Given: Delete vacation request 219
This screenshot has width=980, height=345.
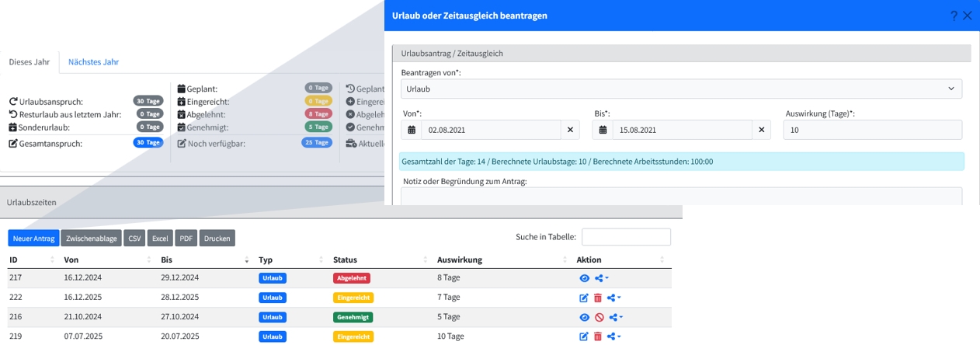Looking at the screenshot, I should [597, 336].
